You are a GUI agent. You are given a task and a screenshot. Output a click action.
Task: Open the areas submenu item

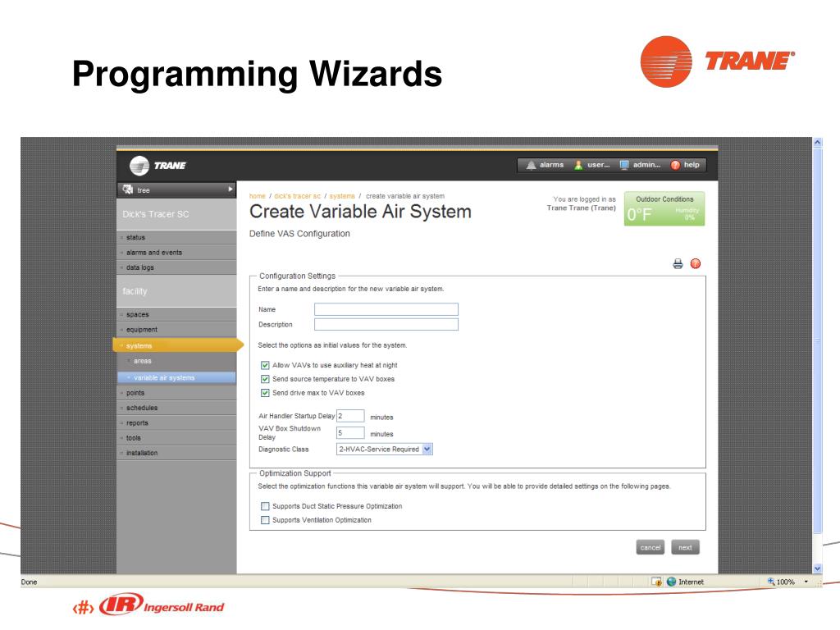point(176,361)
